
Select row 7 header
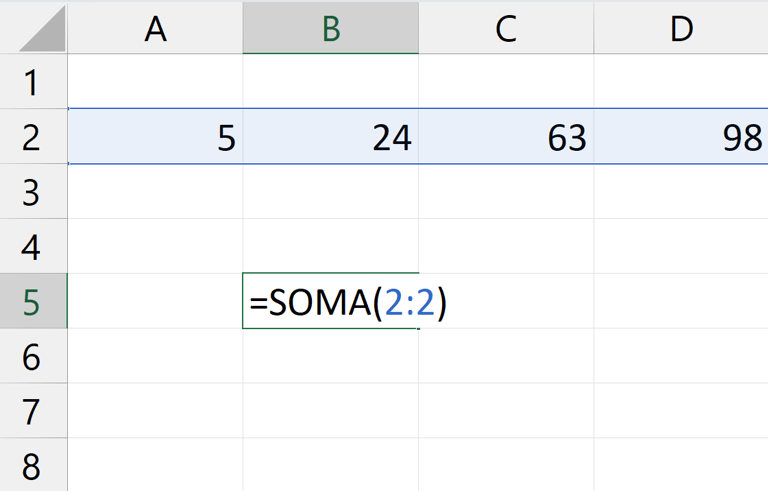coord(32,412)
